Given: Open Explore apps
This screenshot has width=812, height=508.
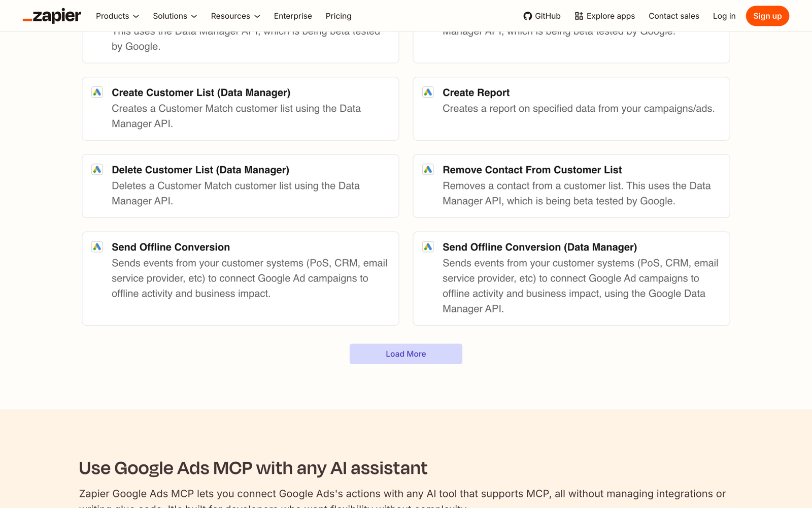Looking at the screenshot, I should [604, 16].
